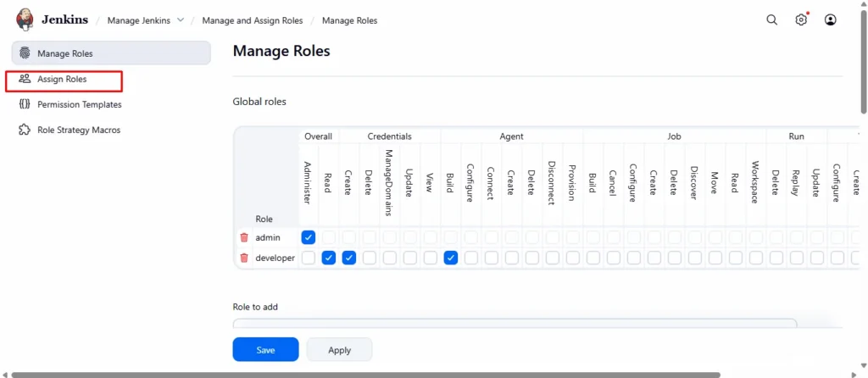Click the Save button
Screen dimensions: 868x378
point(265,350)
